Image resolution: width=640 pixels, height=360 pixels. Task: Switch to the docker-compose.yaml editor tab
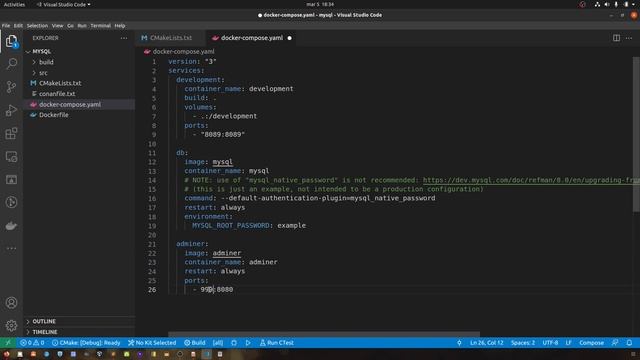click(x=252, y=38)
